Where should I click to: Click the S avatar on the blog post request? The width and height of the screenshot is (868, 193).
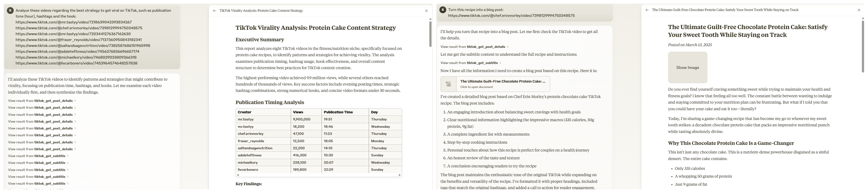click(x=443, y=10)
